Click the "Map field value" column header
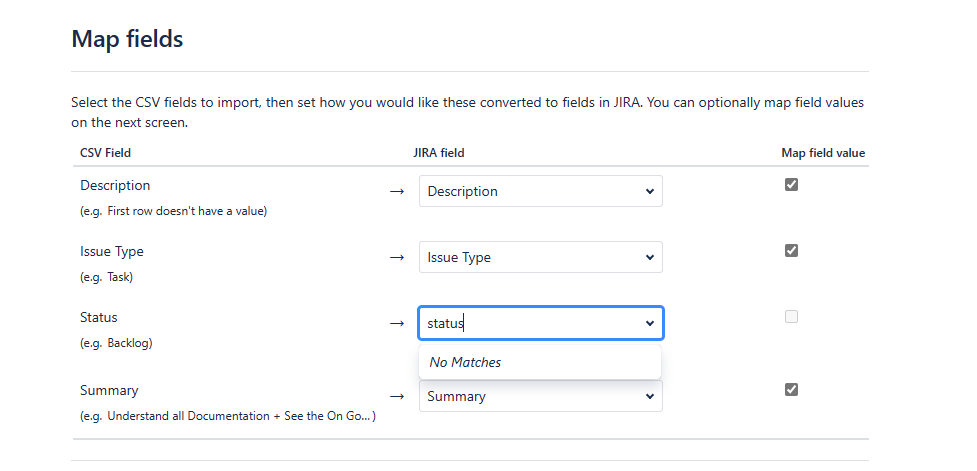The image size is (977, 471). point(823,153)
